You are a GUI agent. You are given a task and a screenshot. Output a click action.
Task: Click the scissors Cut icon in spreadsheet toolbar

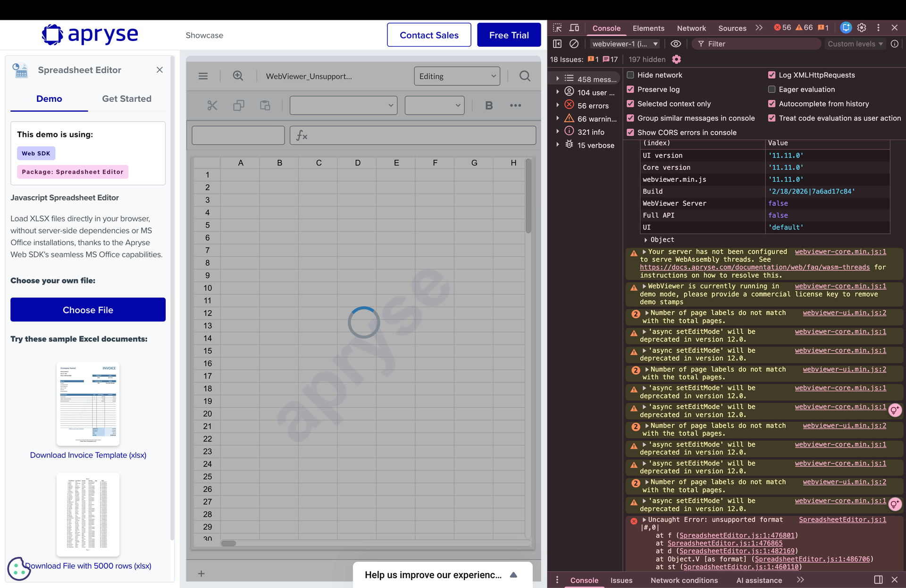pos(212,105)
